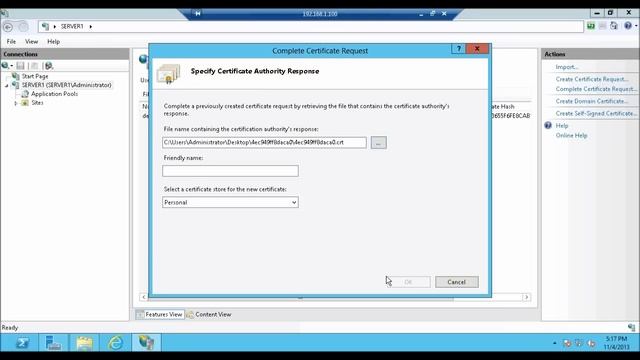Click Create Domain Certificate... in the Actions pane

(x=591, y=101)
